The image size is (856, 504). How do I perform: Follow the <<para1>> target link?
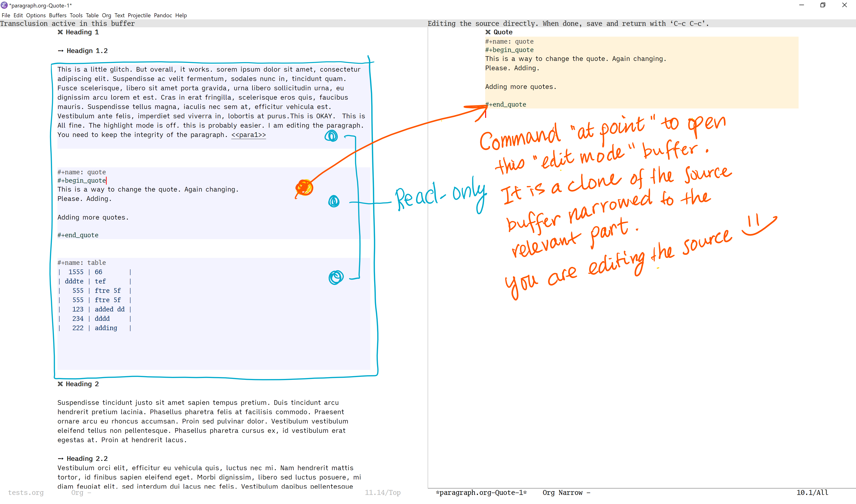pos(248,135)
